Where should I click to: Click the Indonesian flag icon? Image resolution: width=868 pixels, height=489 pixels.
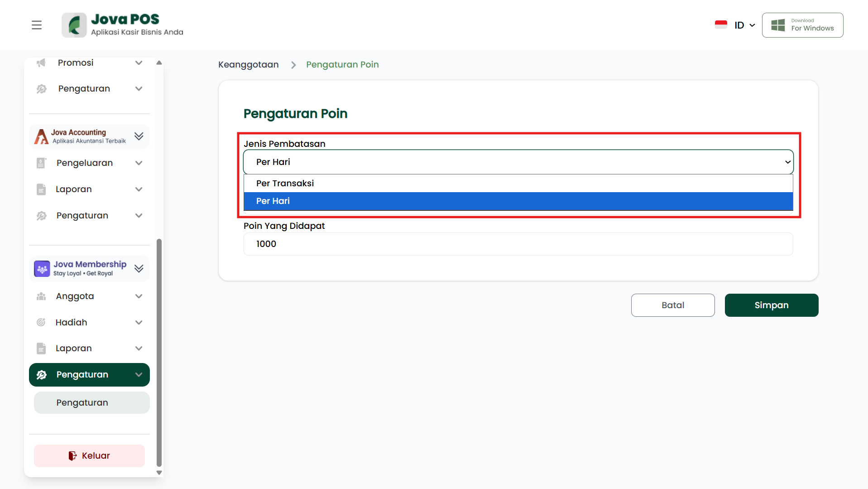coord(720,25)
